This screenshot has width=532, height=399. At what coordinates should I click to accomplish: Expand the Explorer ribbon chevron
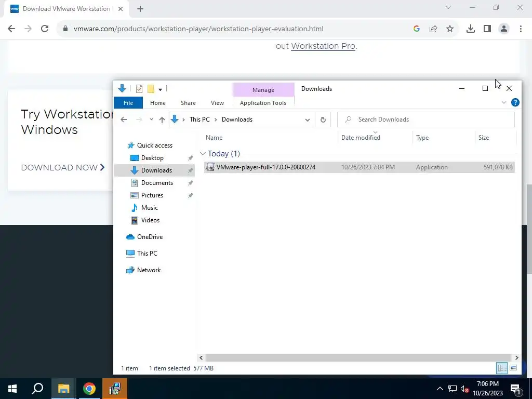[504, 102]
